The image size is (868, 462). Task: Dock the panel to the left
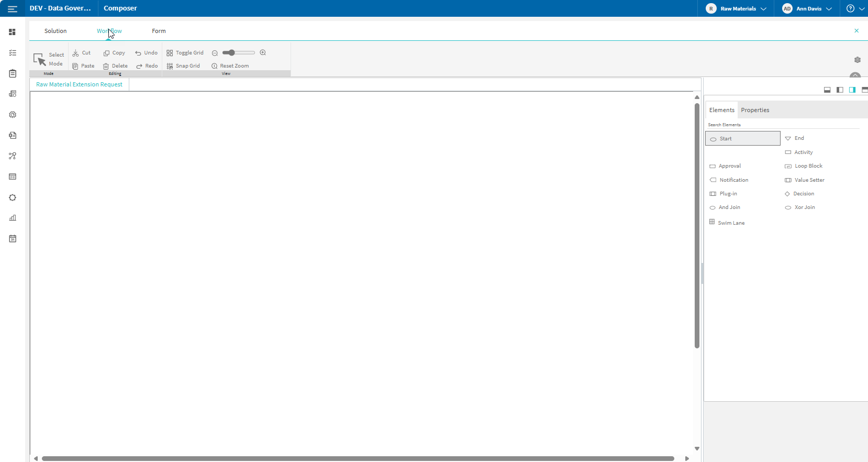click(x=840, y=90)
